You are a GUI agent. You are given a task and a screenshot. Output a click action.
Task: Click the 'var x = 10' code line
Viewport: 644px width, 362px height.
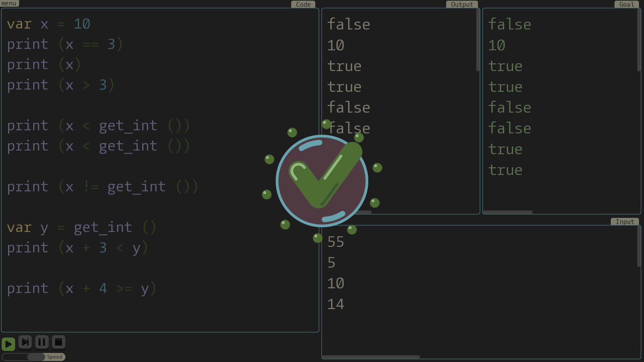[49, 24]
